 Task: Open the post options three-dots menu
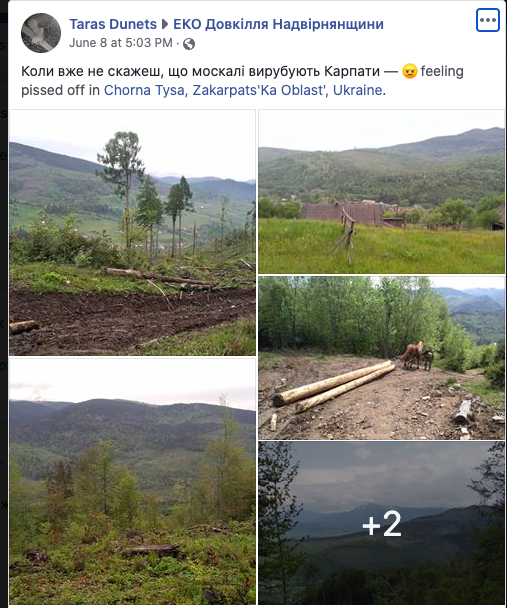pos(488,20)
